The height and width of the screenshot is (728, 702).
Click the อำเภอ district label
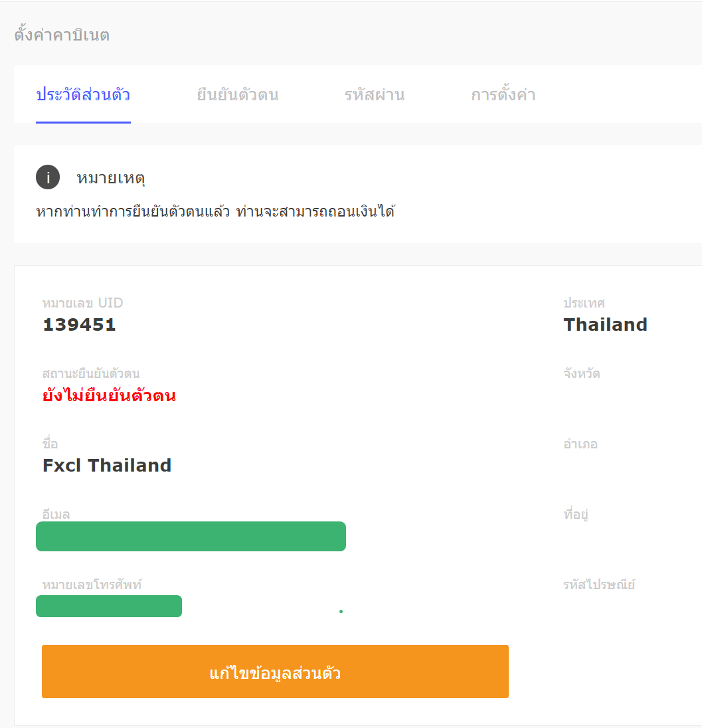coord(579,444)
